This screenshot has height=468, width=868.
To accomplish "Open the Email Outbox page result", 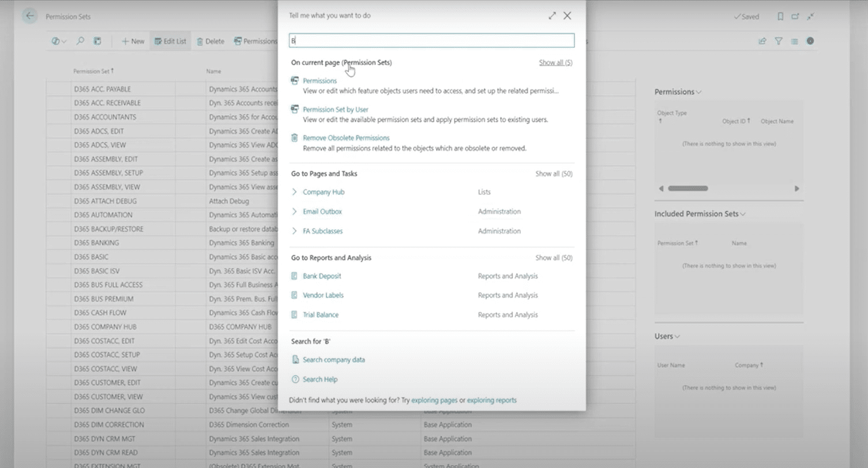I will [322, 212].
